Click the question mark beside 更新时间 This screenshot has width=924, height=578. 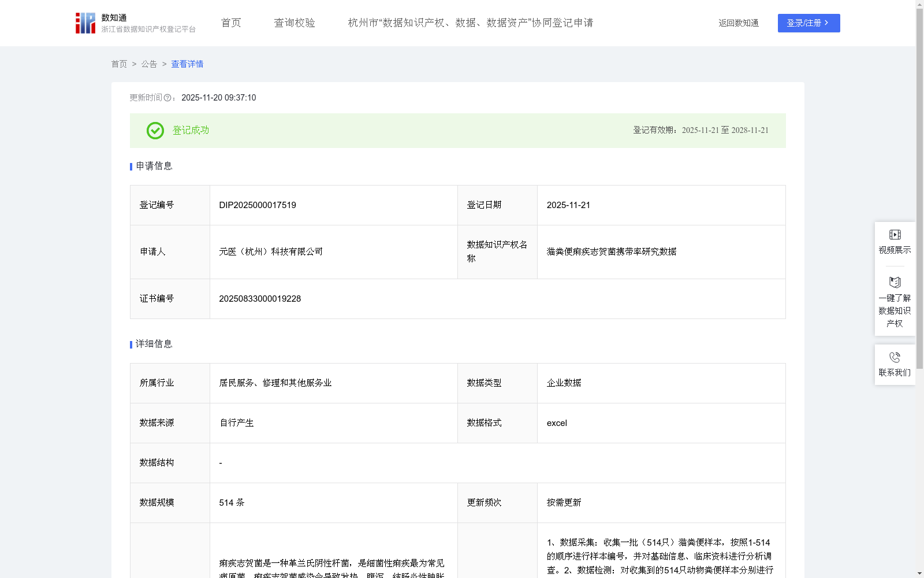point(167,98)
